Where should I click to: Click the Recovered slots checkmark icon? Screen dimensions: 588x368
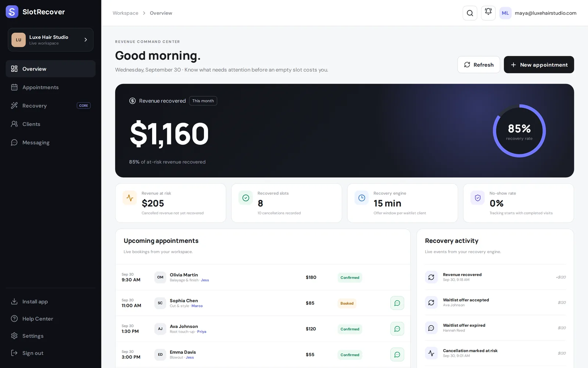point(246,198)
